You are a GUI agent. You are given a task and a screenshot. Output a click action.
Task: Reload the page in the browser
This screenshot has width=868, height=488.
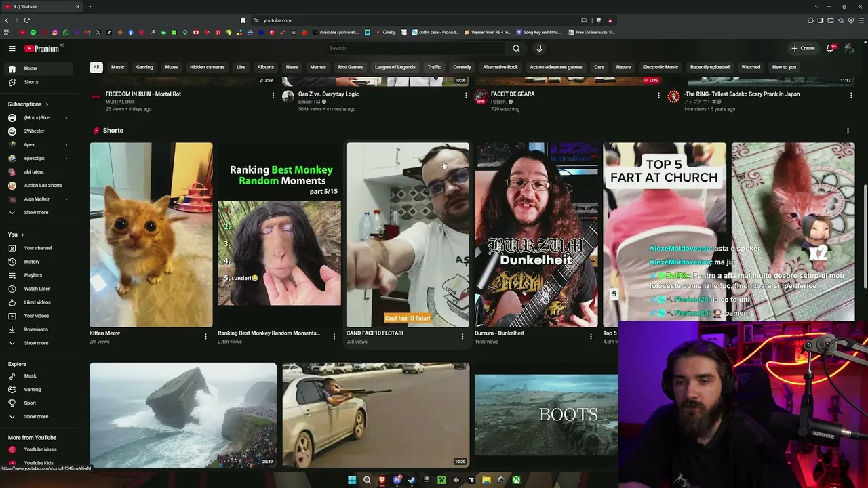[x=27, y=20]
